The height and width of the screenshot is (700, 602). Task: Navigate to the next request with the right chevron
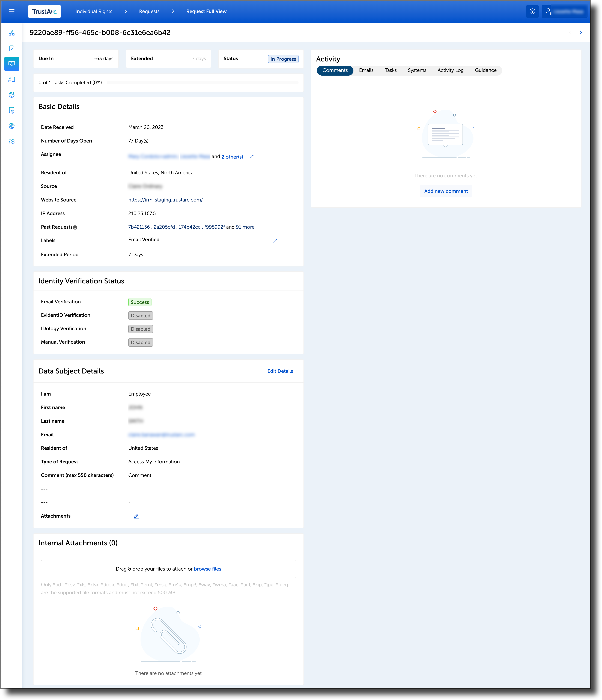(x=581, y=32)
